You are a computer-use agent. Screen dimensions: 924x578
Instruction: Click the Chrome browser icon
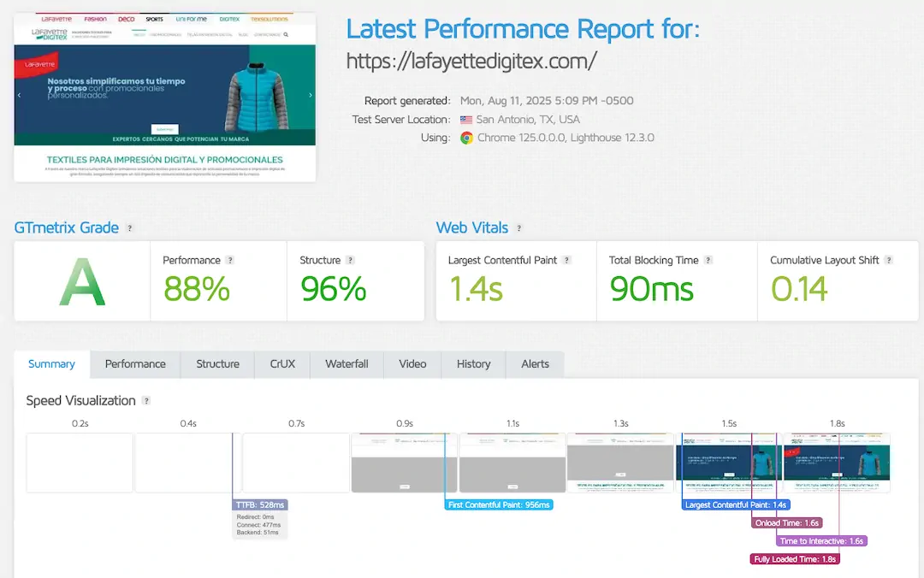pos(467,138)
